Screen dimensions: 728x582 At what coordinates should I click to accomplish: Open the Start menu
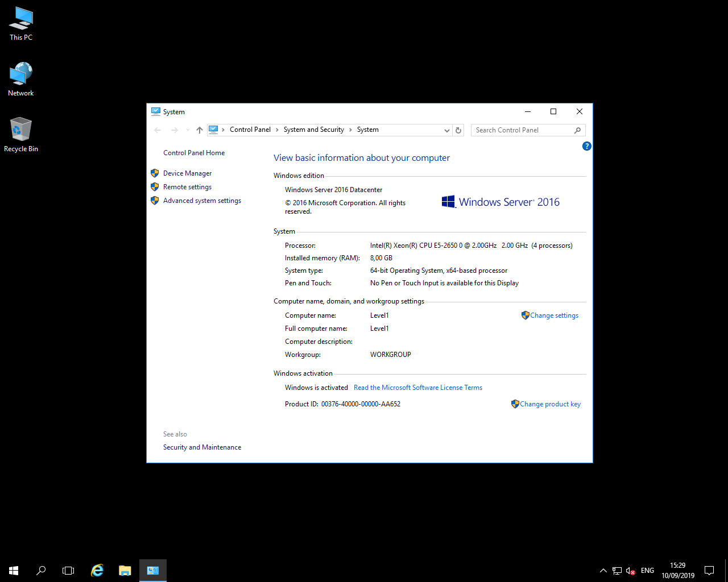coord(13,570)
